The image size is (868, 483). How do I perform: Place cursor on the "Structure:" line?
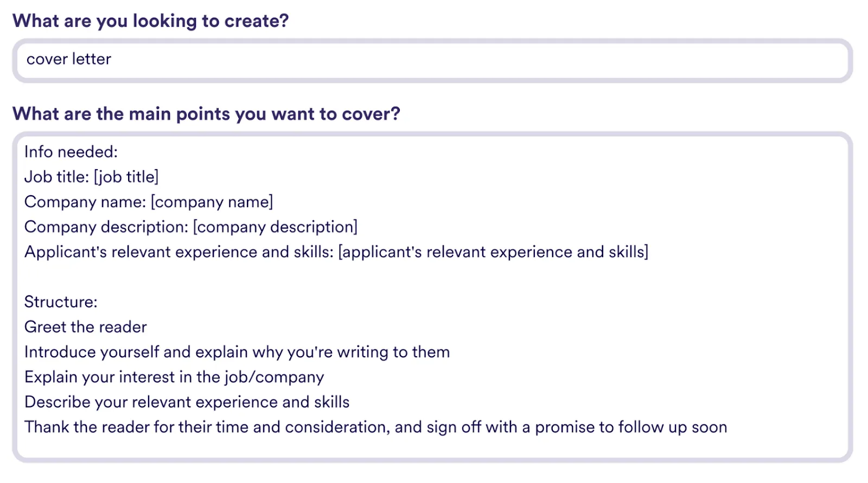coord(61,302)
